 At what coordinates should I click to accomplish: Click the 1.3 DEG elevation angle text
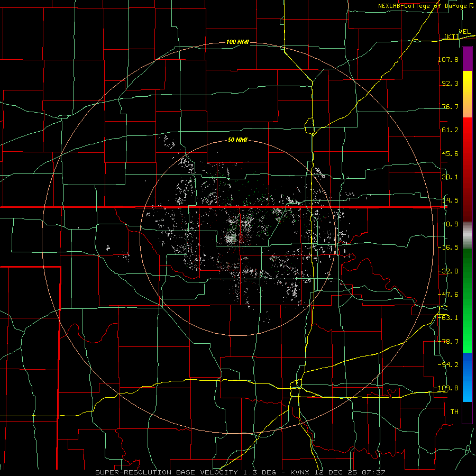pos(259,472)
